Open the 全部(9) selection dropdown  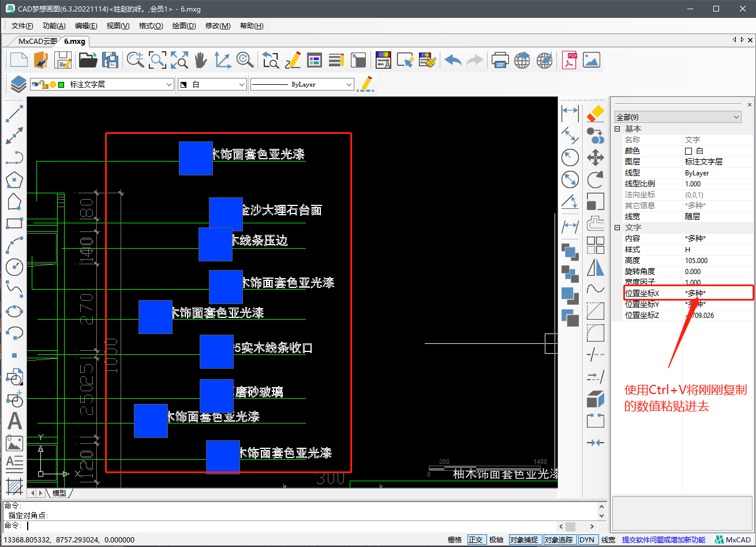pos(678,117)
